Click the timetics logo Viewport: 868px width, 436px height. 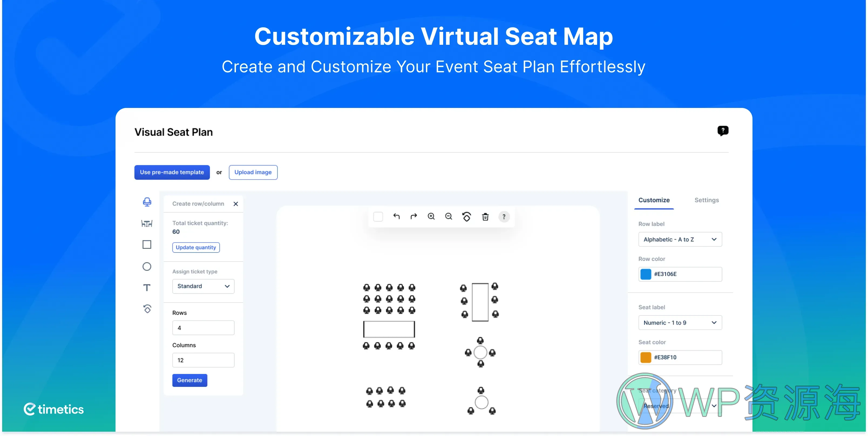point(54,409)
